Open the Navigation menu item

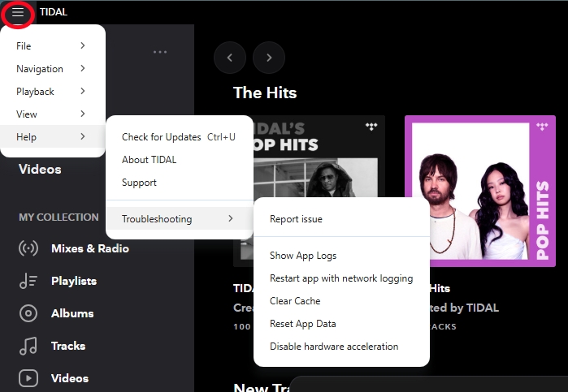(53, 69)
